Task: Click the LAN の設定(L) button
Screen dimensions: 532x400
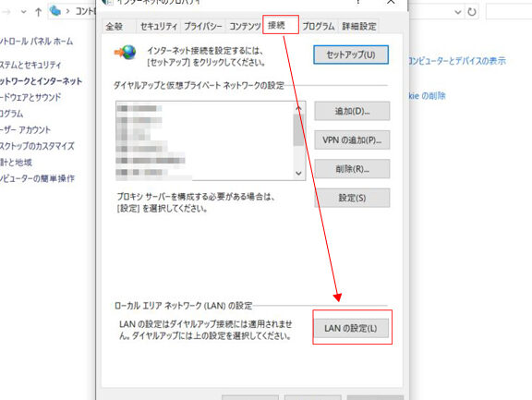Action: point(351,328)
